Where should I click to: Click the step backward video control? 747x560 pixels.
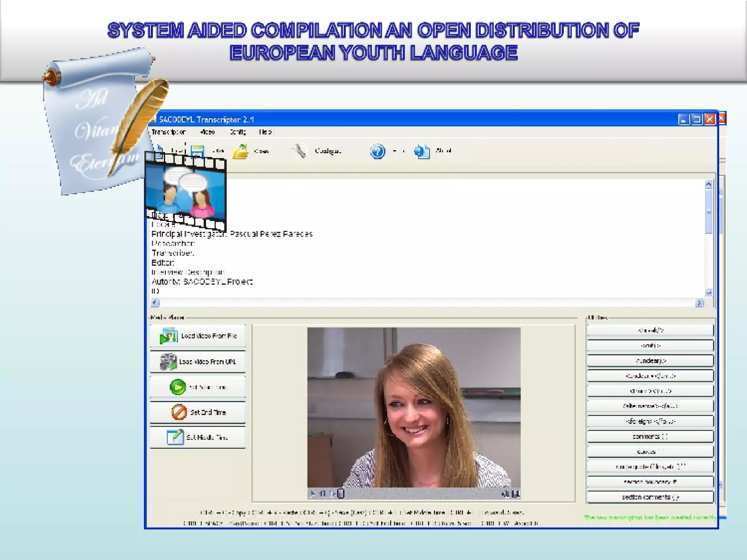tap(322, 494)
